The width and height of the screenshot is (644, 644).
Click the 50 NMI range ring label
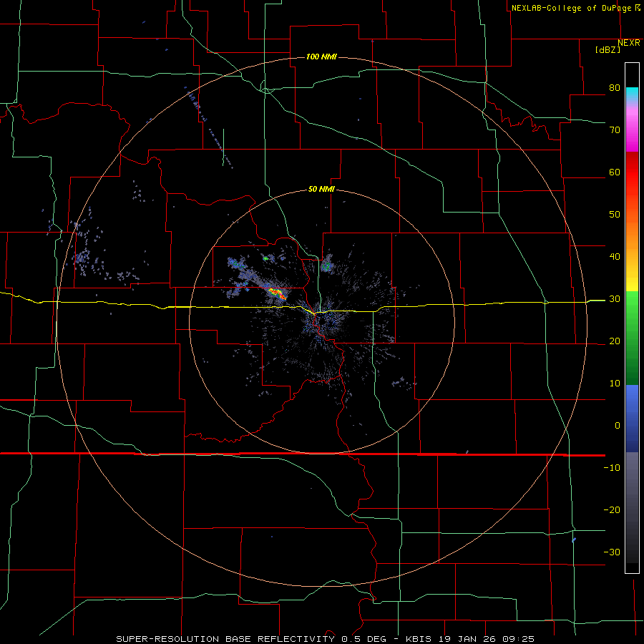(x=321, y=190)
